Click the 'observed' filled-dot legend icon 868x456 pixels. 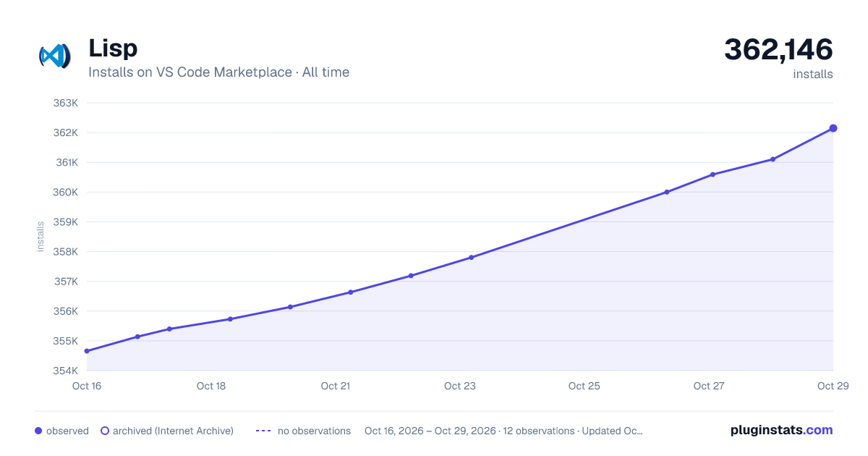click(x=38, y=431)
